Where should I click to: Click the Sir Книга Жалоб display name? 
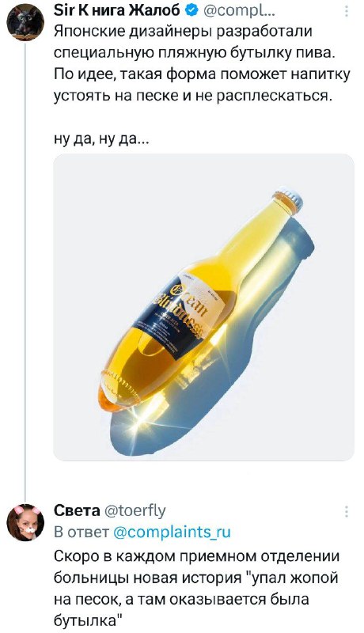pos(117,12)
